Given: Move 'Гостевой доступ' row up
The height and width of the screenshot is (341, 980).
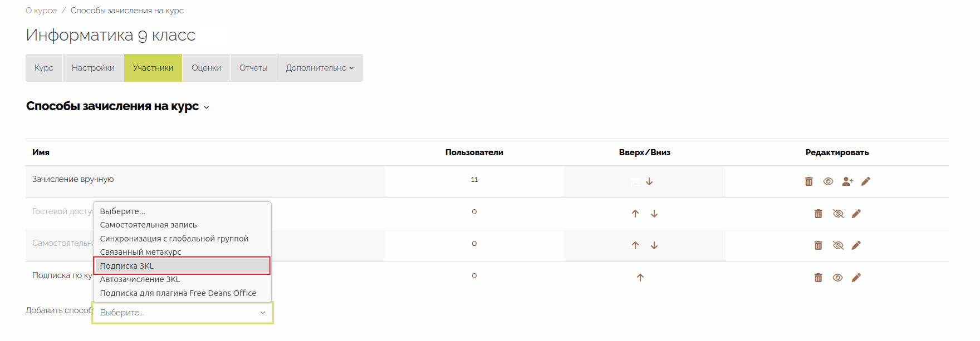Looking at the screenshot, I should pos(635,214).
